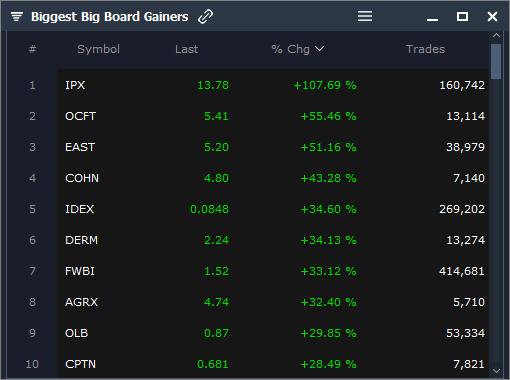
Task: Click the scroll up arrow
Action: tap(496, 35)
